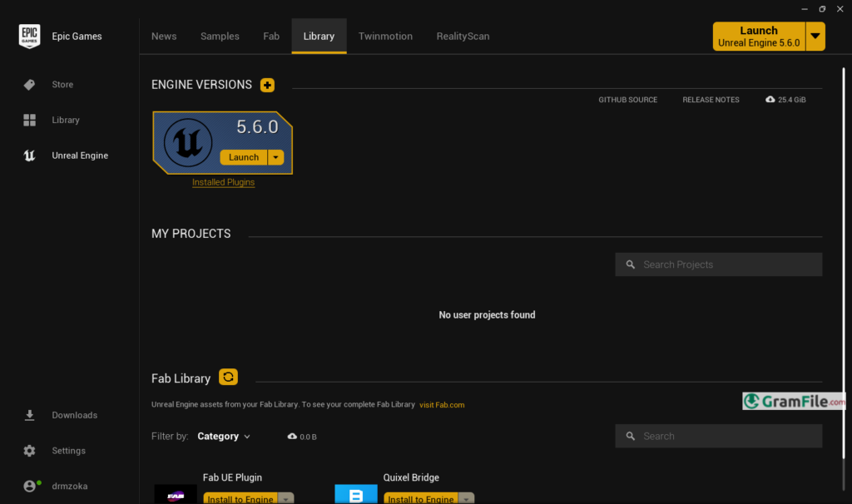Focus the Fab Library Search field
852x504 pixels.
[718, 436]
